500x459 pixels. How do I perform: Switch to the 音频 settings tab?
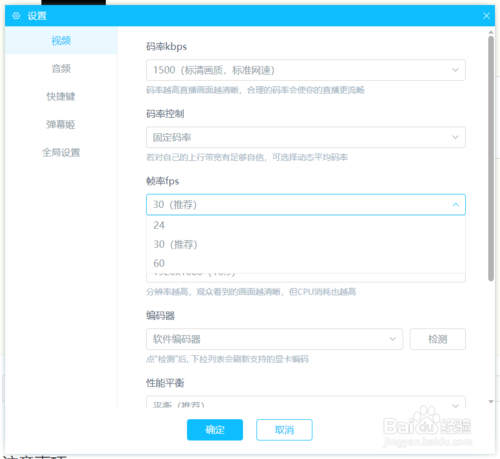[x=61, y=69]
